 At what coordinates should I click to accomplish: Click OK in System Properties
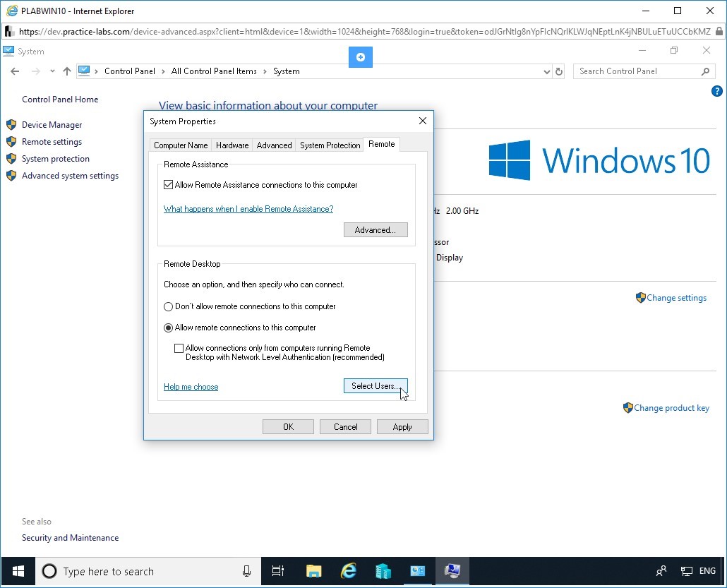[288, 426]
